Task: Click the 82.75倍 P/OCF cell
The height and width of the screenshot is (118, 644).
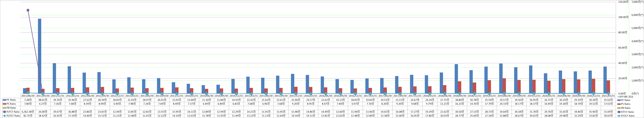Action: point(28,116)
